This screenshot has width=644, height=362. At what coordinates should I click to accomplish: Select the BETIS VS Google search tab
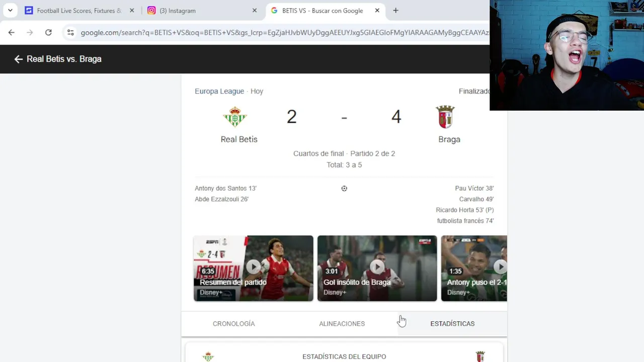[322, 11]
